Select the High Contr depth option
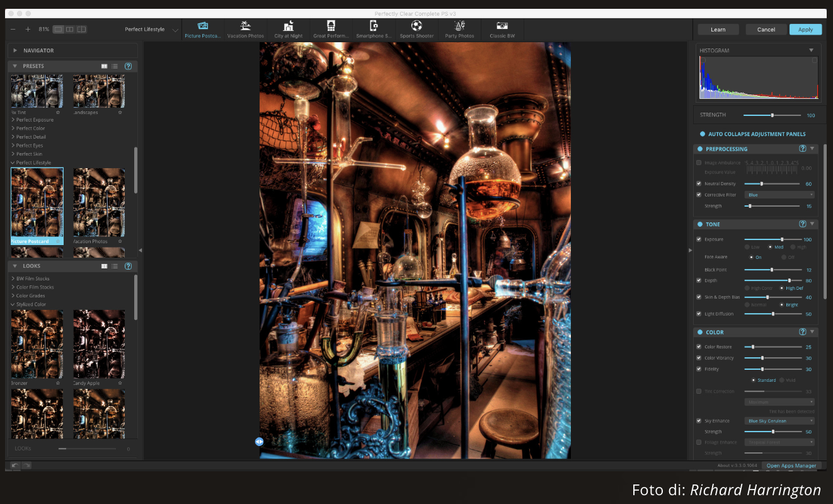 747,288
